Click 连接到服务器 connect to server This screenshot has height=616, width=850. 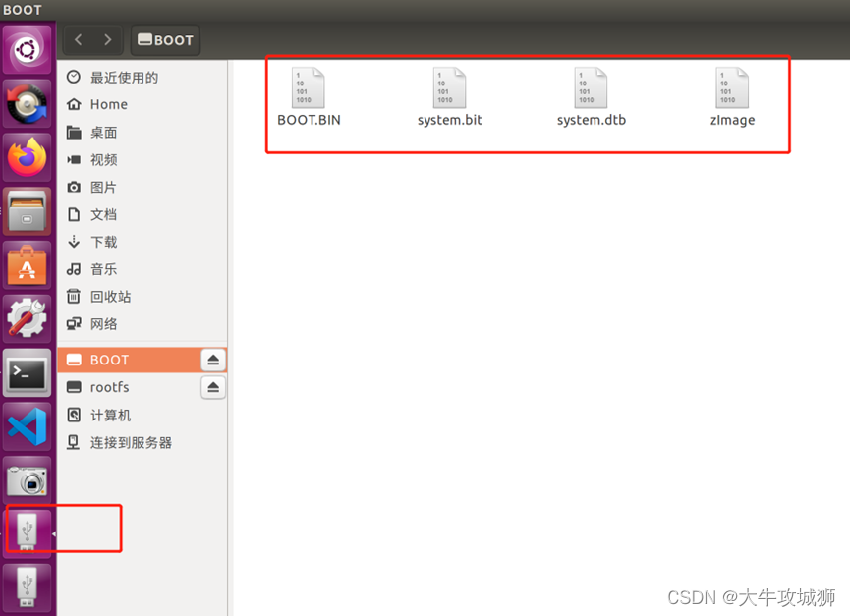(142, 443)
